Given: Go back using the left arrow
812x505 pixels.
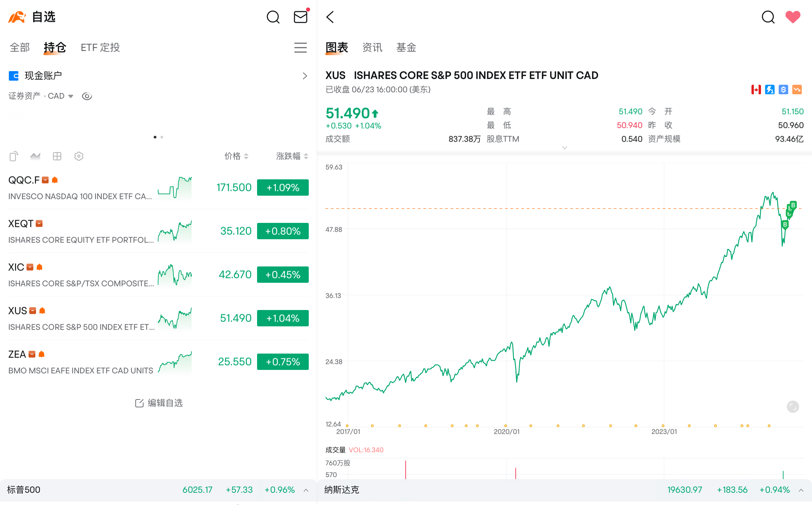Looking at the screenshot, I should 330,17.
